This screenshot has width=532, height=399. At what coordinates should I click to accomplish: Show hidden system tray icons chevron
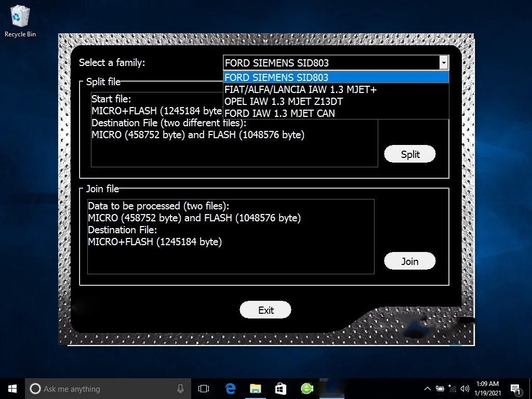click(x=428, y=389)
